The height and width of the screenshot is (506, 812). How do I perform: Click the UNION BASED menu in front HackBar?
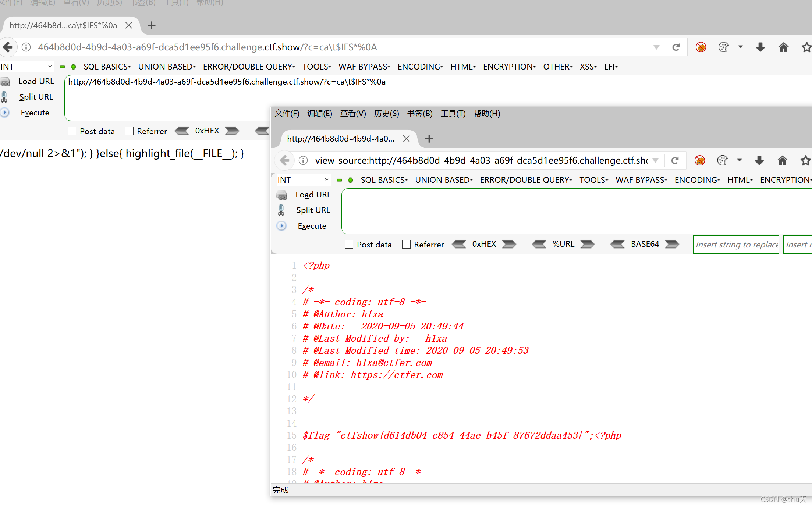[443, 180]
